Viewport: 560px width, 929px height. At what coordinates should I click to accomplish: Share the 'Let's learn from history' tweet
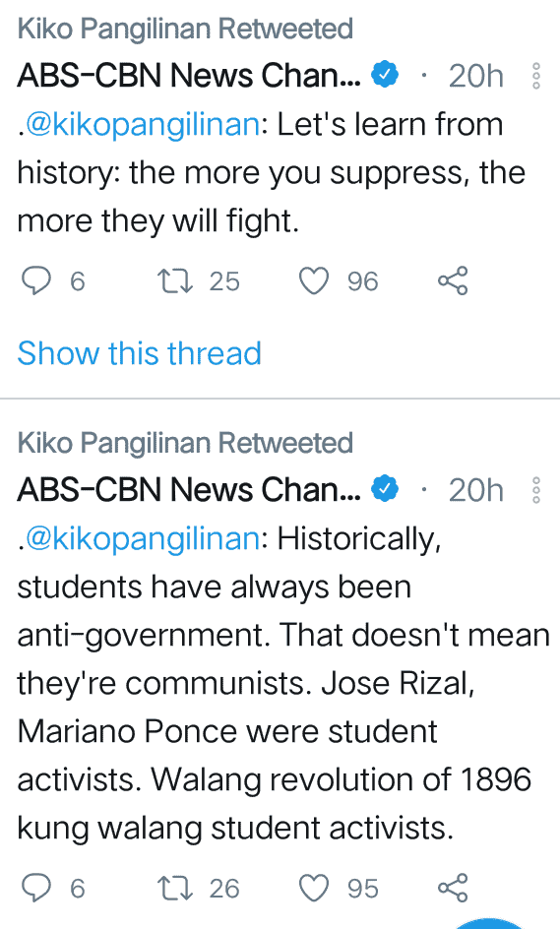454,280
